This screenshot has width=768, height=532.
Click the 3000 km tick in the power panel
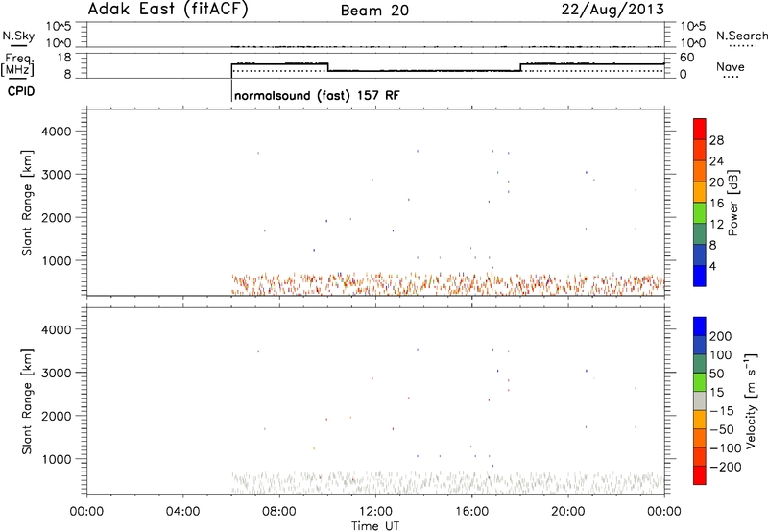click(x=57, y=175)
